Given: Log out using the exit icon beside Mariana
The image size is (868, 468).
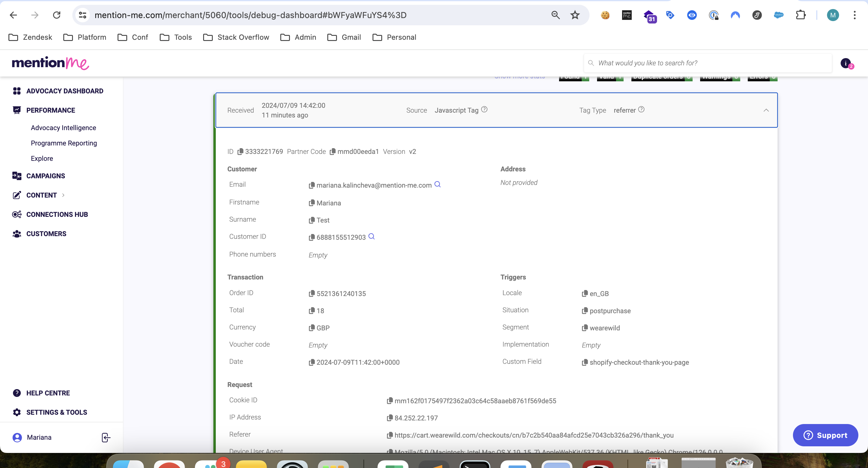Looking at the screenshot, I should click(106, 437).
